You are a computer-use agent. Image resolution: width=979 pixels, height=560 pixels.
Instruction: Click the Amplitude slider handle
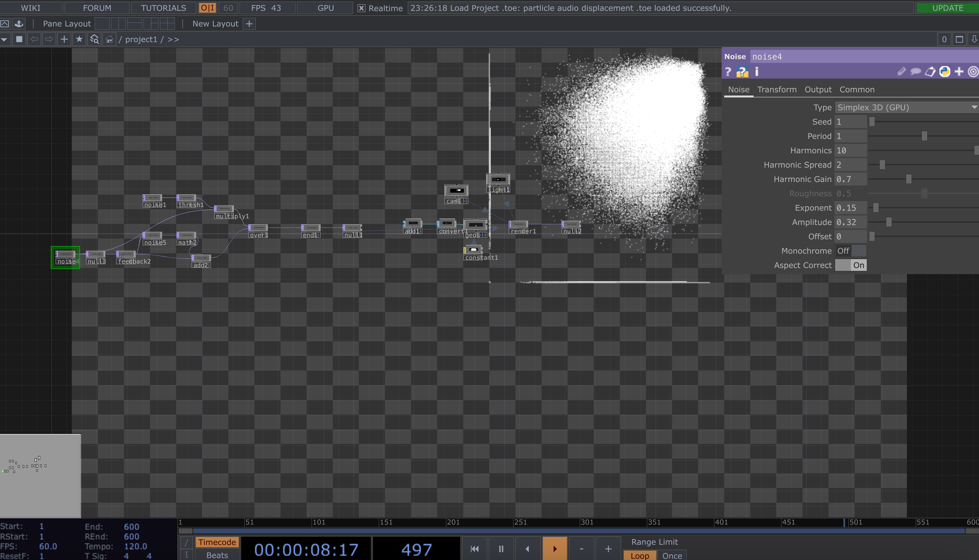(889, 222)
